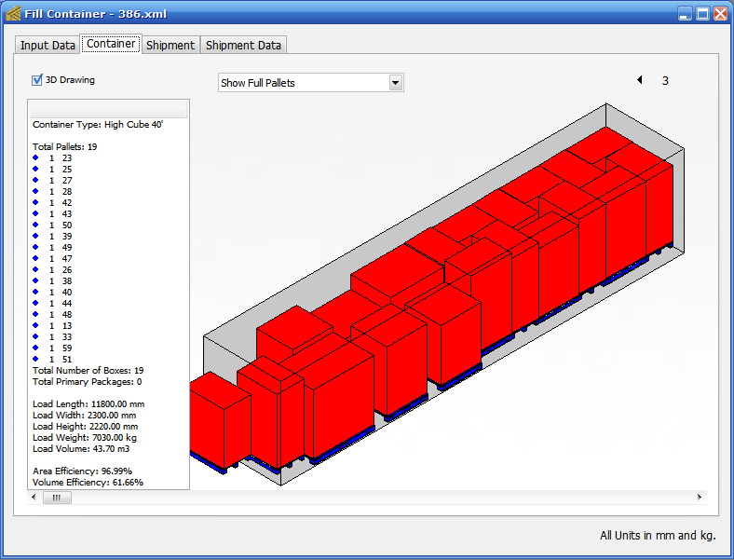Click the right arrow of horizontal scrollbar

click(x=700, y=498)
